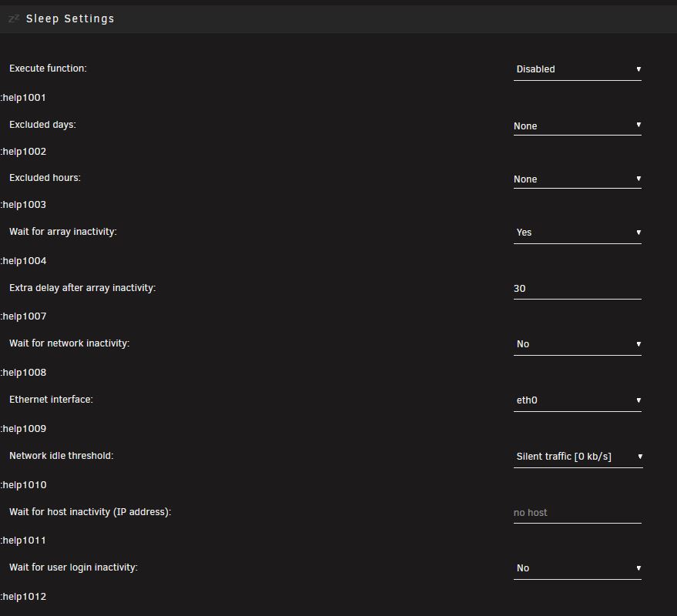Viewport: 677px width, 616px height.
Task: Expand the Excluded days dropdown
Action: coord(578,126)
